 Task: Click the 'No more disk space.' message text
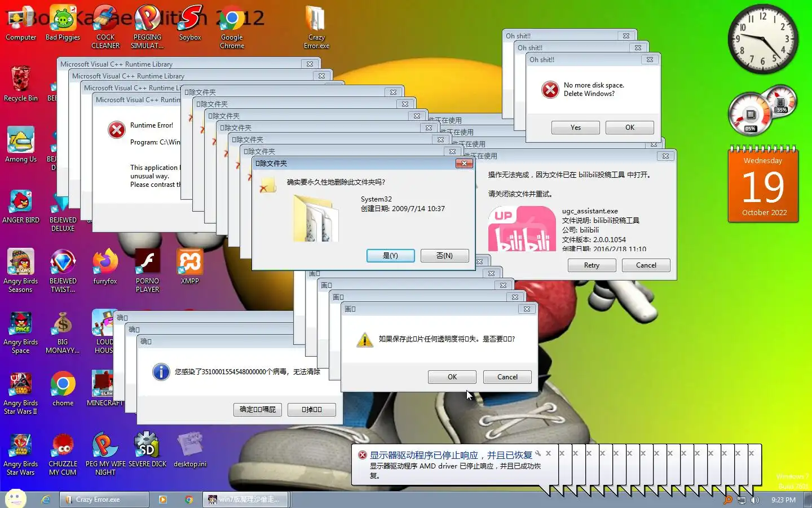[x=594, y=85]
